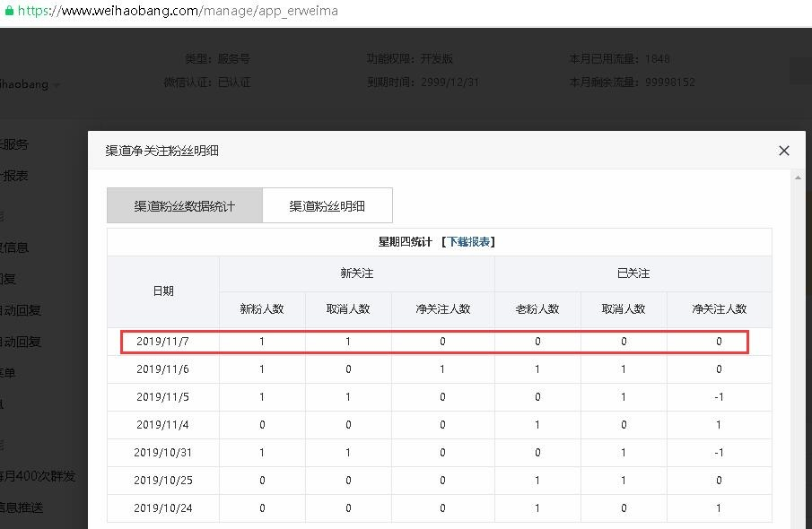This screenshot has width=812, height=529.
Task: Select date cell 2019/11/5
Action: coord(162,397)
